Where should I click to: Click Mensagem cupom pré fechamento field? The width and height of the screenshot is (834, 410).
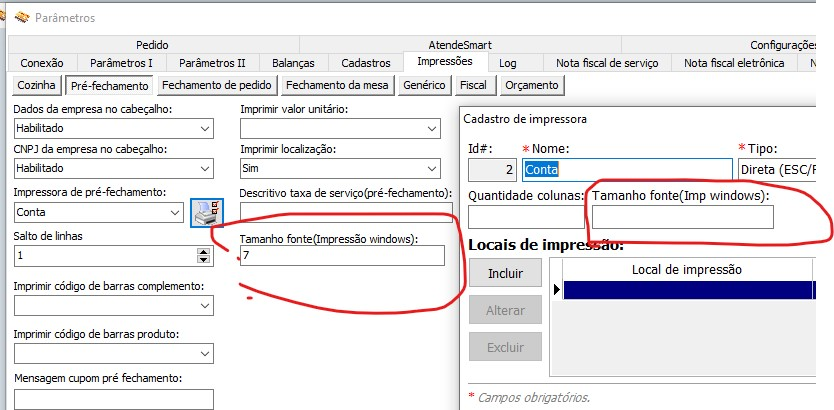114,399
